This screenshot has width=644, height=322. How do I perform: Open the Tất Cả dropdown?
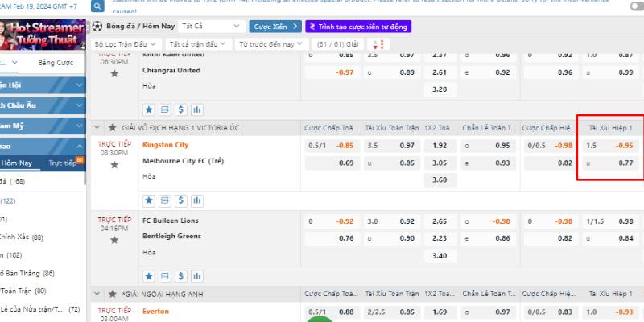(x=212, y=26)
